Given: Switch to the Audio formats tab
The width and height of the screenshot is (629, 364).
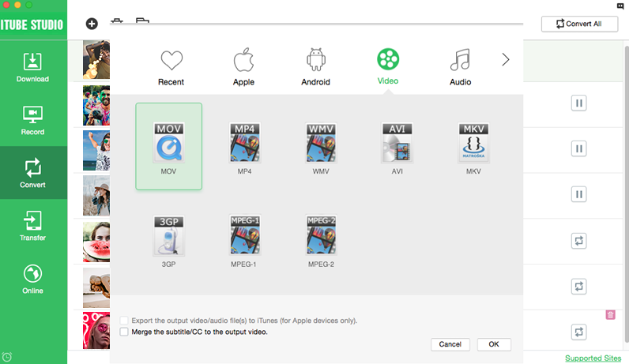Looking at the screenshot, I should [x=460, y=67].
